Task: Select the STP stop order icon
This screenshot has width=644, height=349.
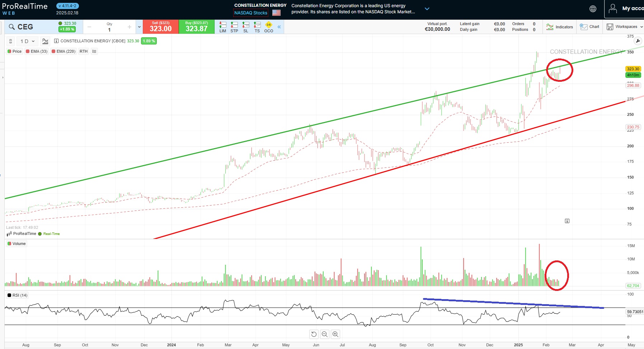Action: coord(234,27)
